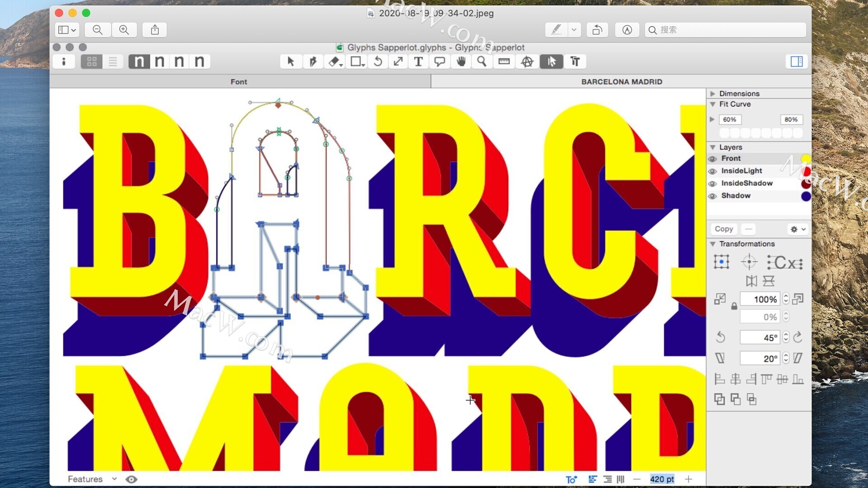Switch to the Font tab

pyautogui.click(x=239, y=82)
